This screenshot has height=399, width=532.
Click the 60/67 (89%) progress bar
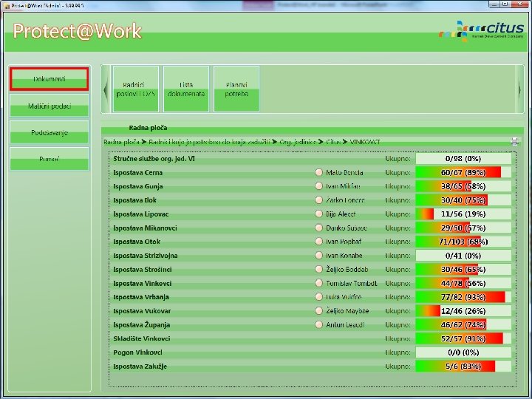[x=463, y=172]
